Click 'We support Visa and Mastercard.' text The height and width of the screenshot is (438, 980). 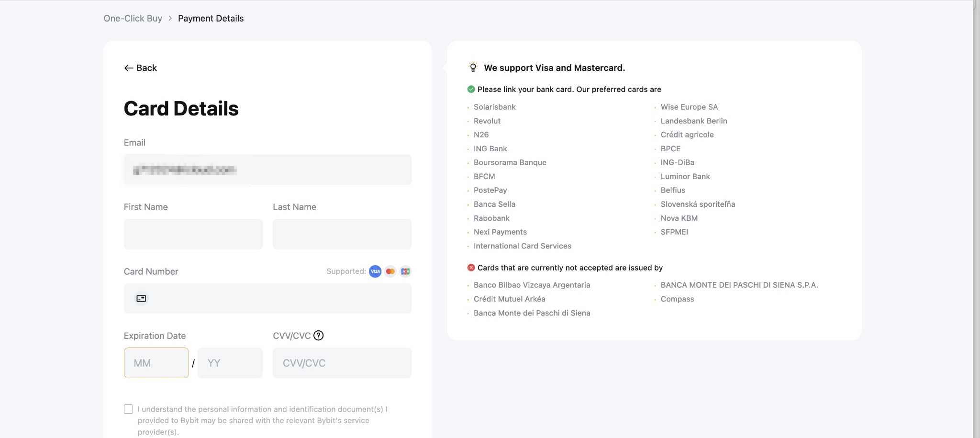[554, 68]
